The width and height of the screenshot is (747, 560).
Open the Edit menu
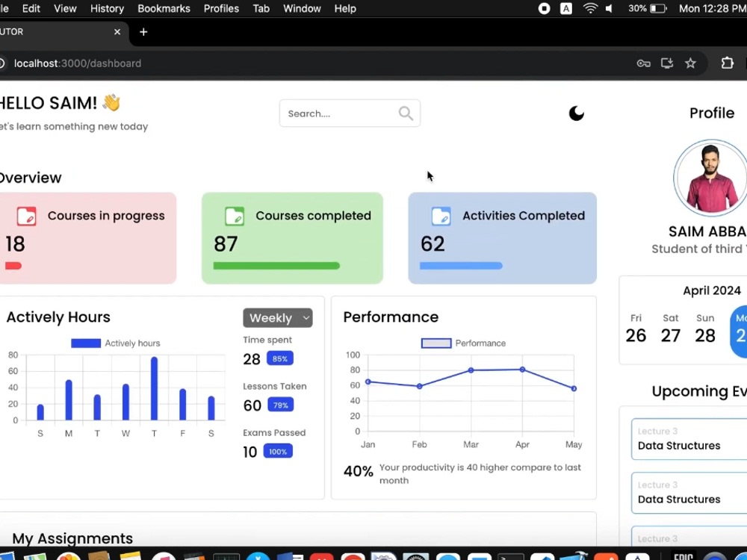[31, 8]
